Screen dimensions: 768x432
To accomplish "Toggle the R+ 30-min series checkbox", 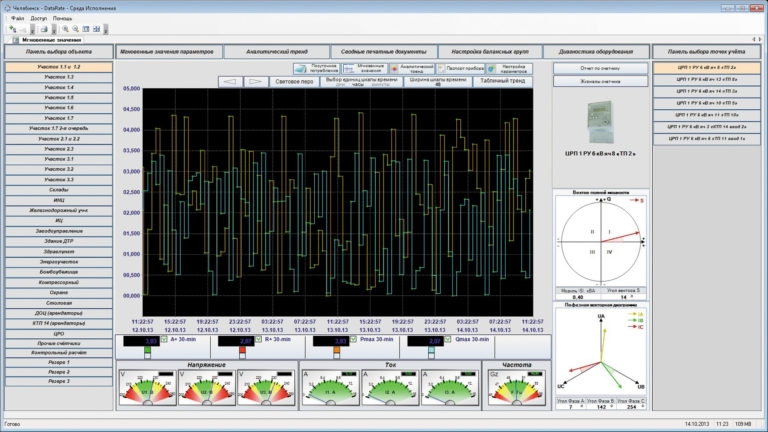I will (x=259, y=339).
